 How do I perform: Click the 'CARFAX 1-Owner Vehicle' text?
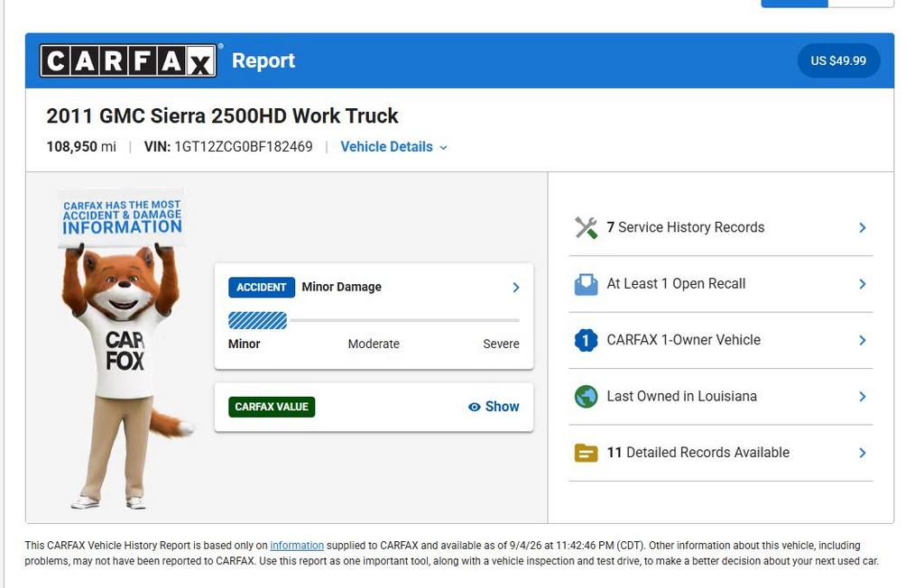pos(684,340)
